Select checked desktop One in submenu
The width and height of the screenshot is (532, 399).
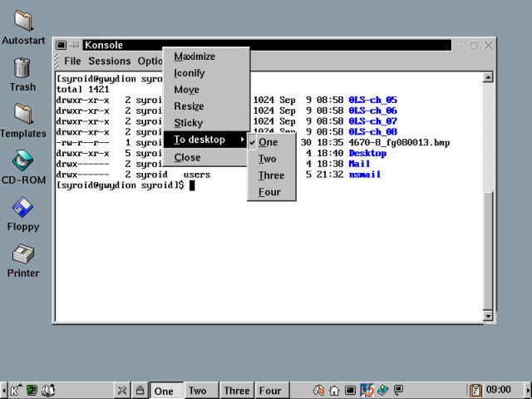click(268, 142)
